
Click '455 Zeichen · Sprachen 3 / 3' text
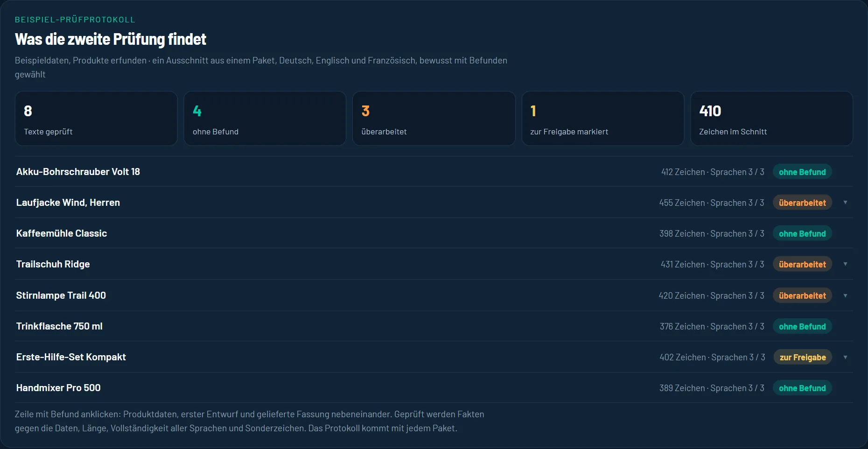[712, 203]
